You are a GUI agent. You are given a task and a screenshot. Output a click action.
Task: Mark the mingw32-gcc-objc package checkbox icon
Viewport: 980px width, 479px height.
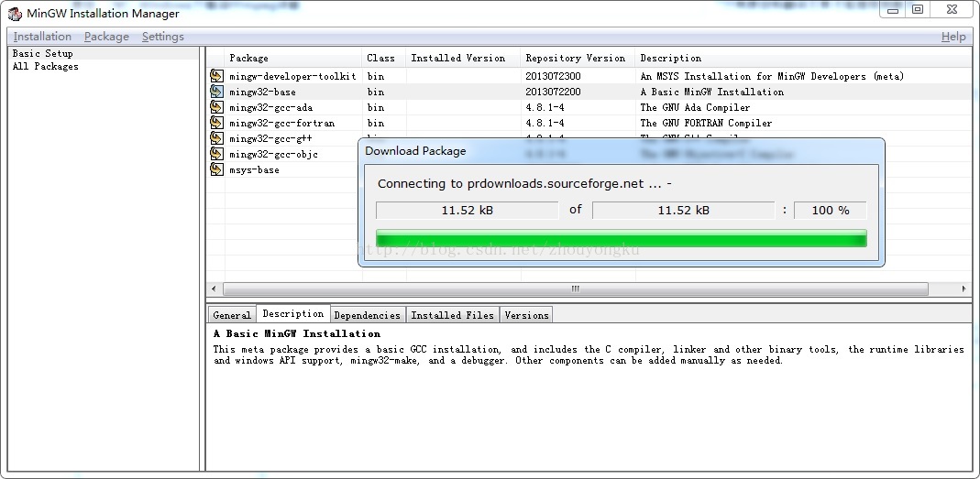click(216, 154)
